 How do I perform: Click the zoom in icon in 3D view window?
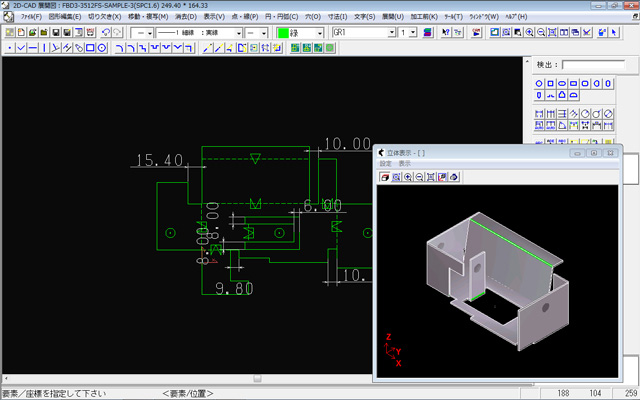tap(407, 177)
